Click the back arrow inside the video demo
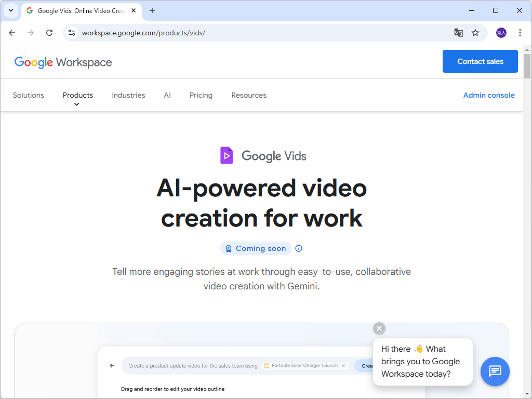Viewport: 532px width, 399px height. tap(112, 365)
